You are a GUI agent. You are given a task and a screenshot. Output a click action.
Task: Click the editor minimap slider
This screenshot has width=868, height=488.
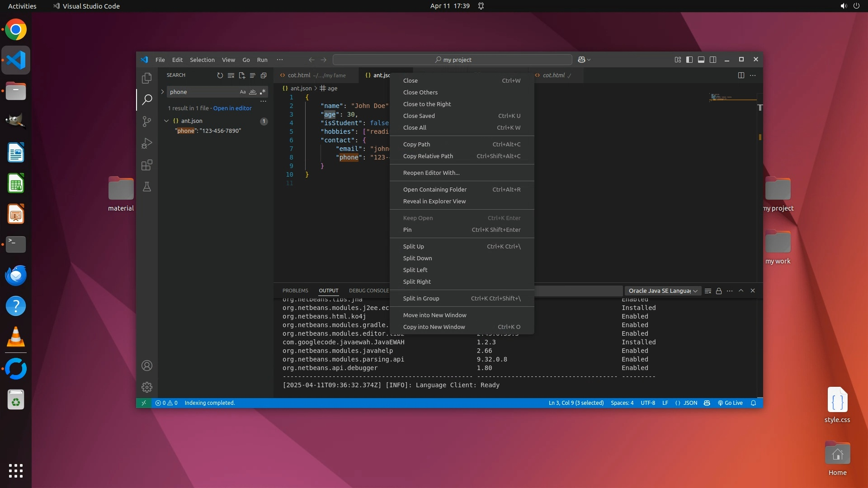(x=732, y=97)
